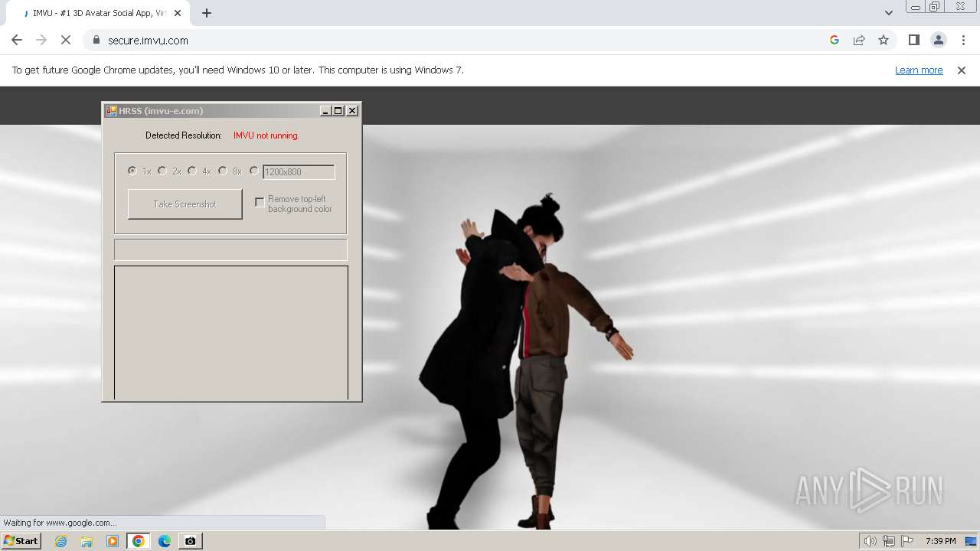
Task: Select the custom resolution radio button
Action: pyautogui.click(x=254, y=171)
